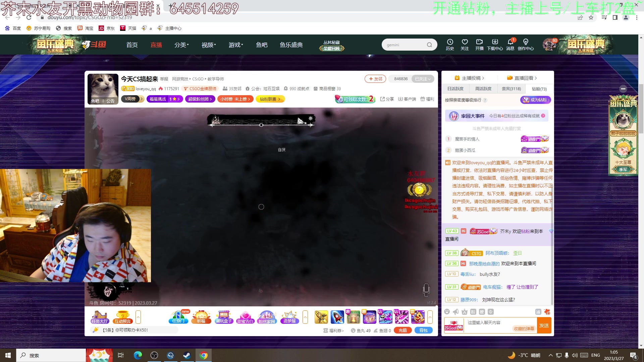Viewport: 644px width, 362px height.
Task: Click the 梗 icon in chat toolbar
Action: [x=482, y=312]
